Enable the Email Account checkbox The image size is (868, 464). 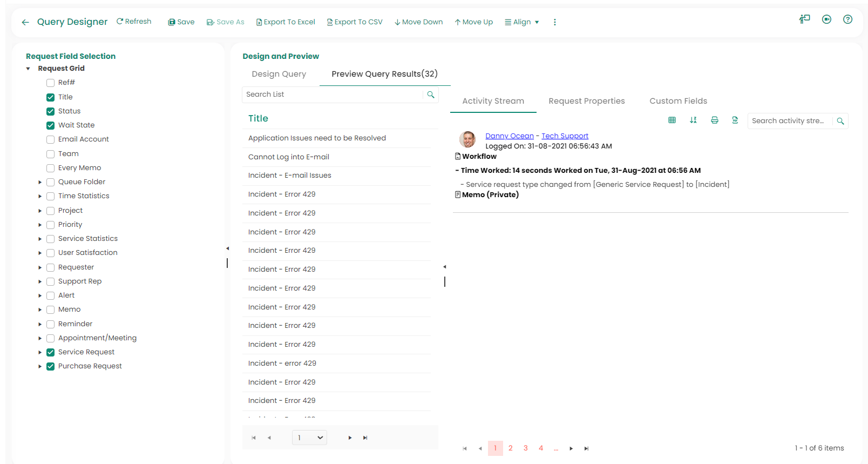coord(51,139)
